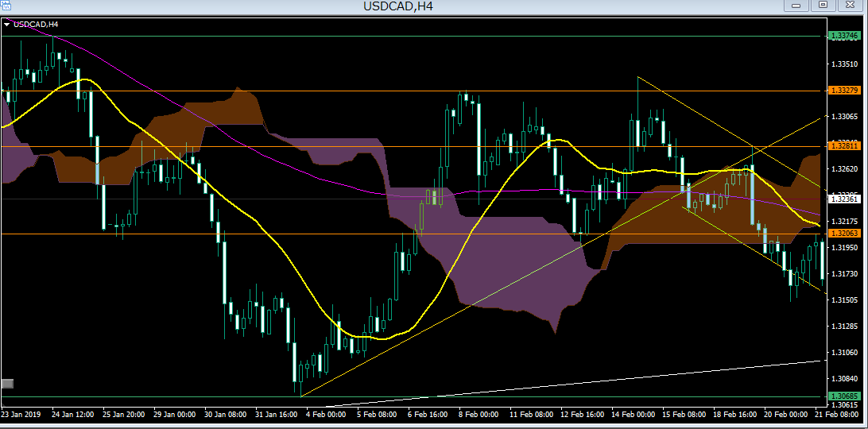Viewport: 868px width, 429px height.
Task: Click the 23 Jan 2019 time axis label
Action: click(x=21, y=414)
